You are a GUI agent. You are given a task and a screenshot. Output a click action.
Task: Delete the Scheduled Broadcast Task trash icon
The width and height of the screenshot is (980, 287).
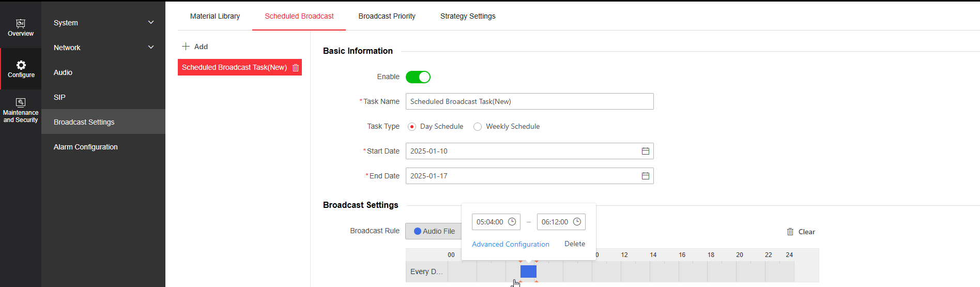296,68
